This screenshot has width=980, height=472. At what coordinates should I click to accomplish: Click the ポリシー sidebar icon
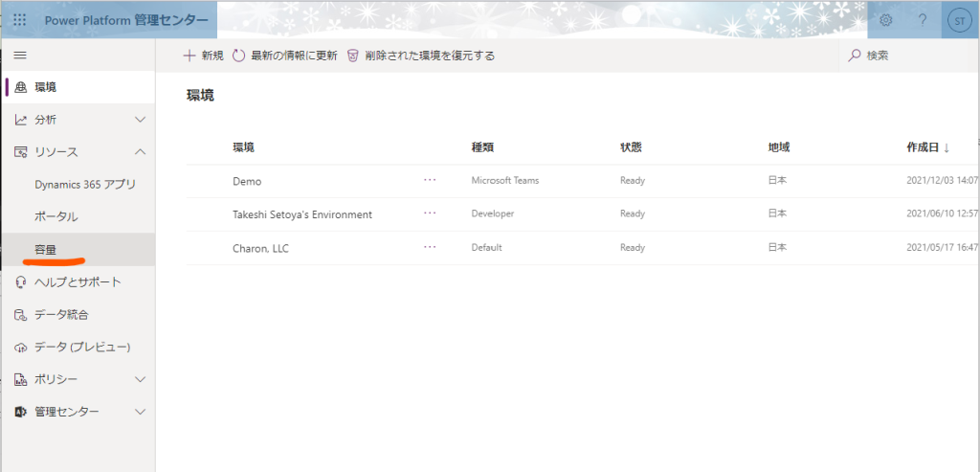(21, 379)
